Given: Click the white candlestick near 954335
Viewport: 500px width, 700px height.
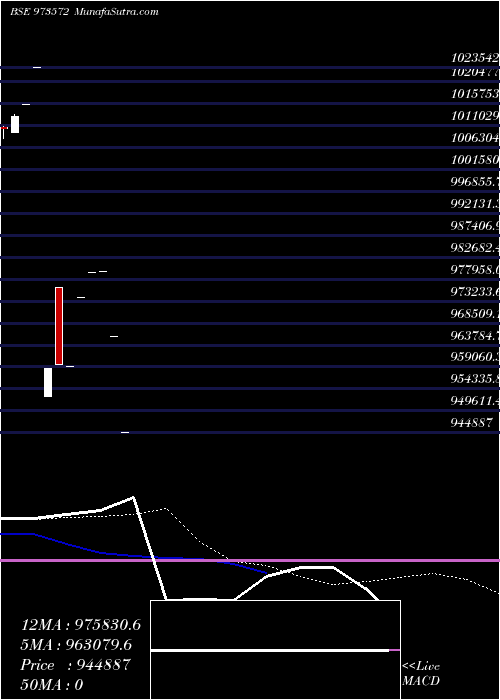Looking at the screenshot, I should [x=48, y=382].
